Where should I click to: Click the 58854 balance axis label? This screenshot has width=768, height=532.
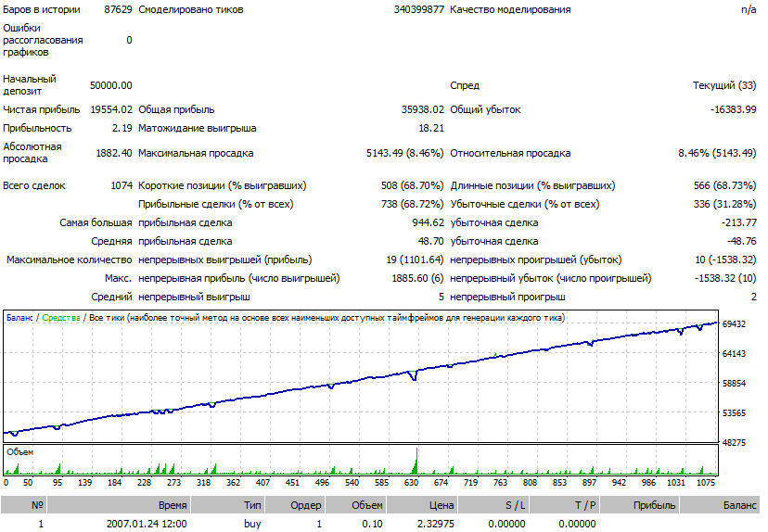point(734,383)
